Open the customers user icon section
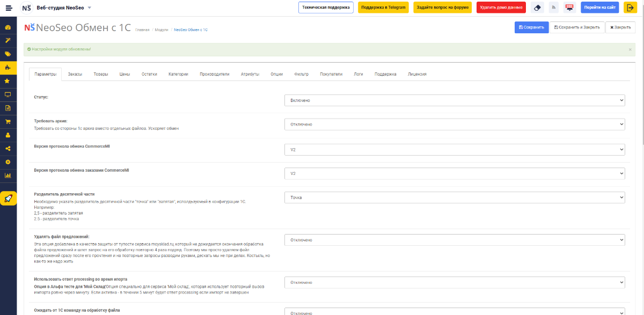 pos(8,135)
